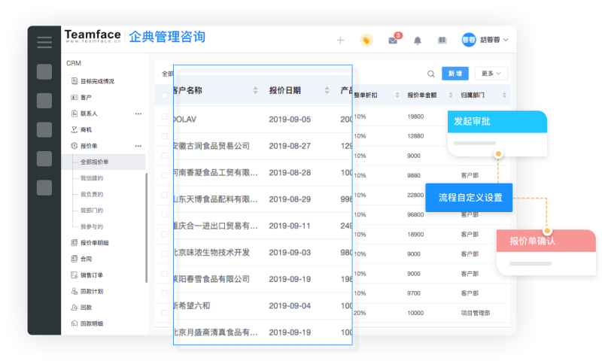Check the checkbox for the DOLAV row

coord(165,117)
